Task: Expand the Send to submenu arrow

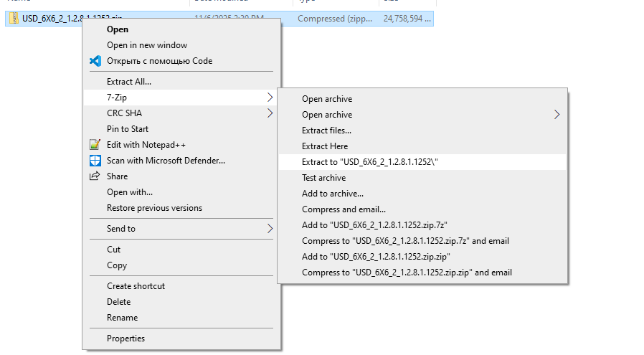Action: pyautogui.click(x=270, y=229)
